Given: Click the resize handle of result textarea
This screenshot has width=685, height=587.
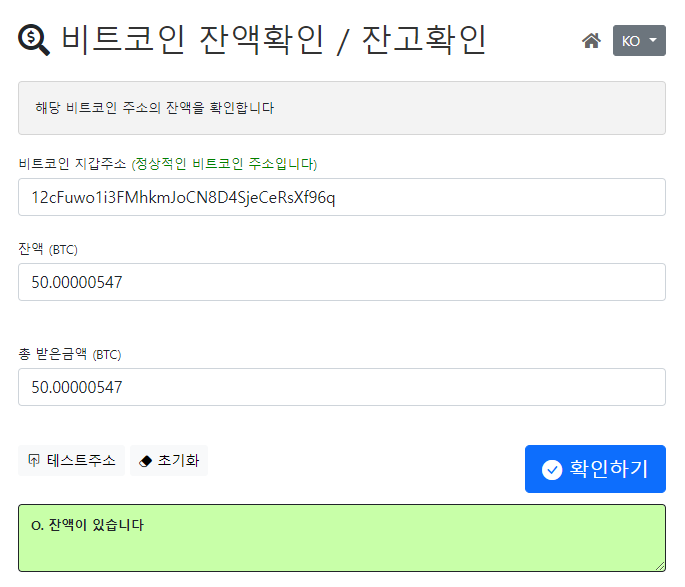Looking at the screenshot, I should point(660,566).
